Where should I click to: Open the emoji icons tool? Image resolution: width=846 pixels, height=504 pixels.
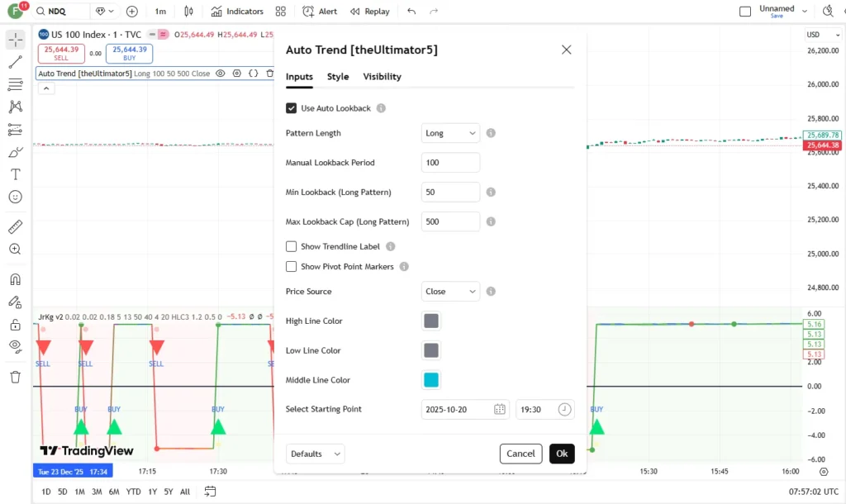pos(15,197)
